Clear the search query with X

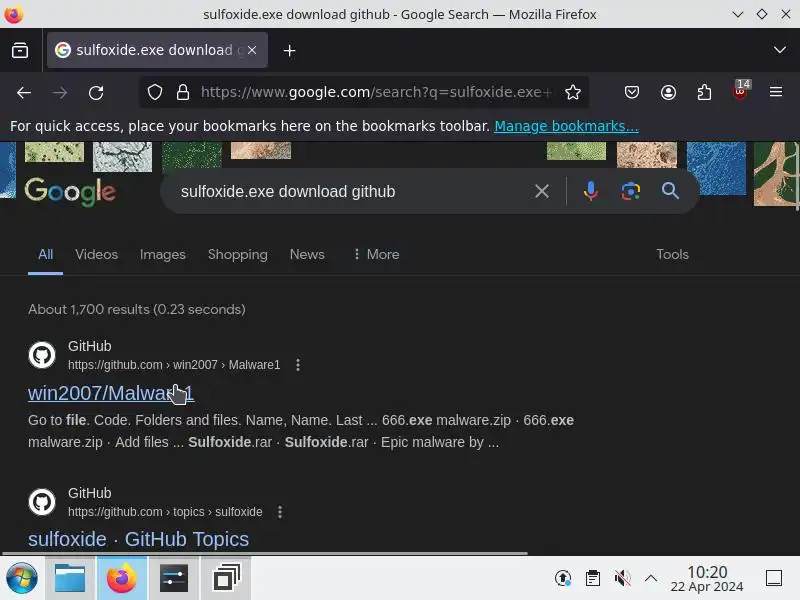pyautogui.click(x=542, y=191)
